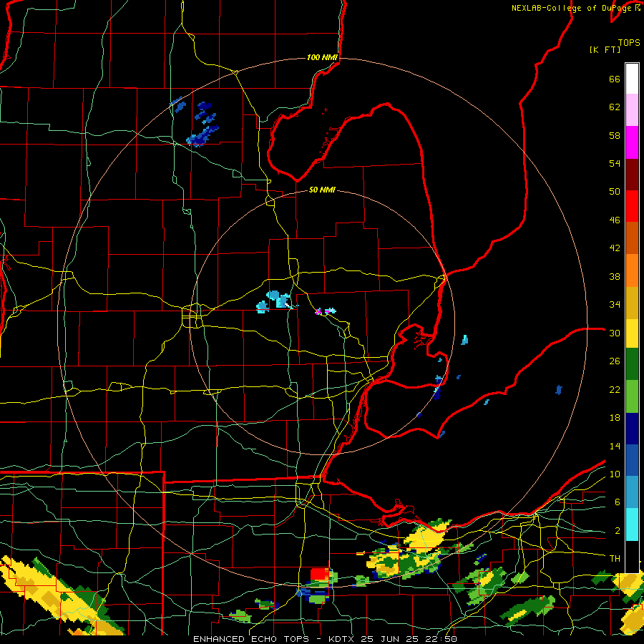Click the "42" legend value
Screen dimensions: 644x644
(x=615, y=248)
